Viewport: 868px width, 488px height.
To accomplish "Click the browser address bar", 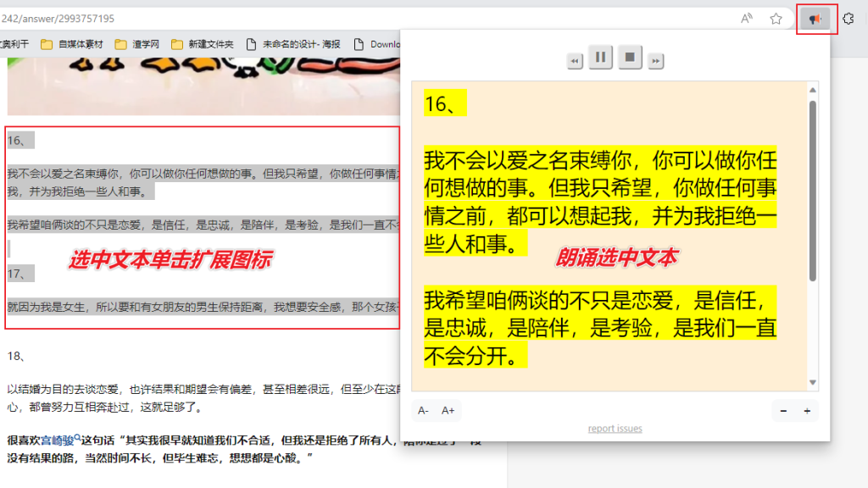I will [x=339, y=17].
